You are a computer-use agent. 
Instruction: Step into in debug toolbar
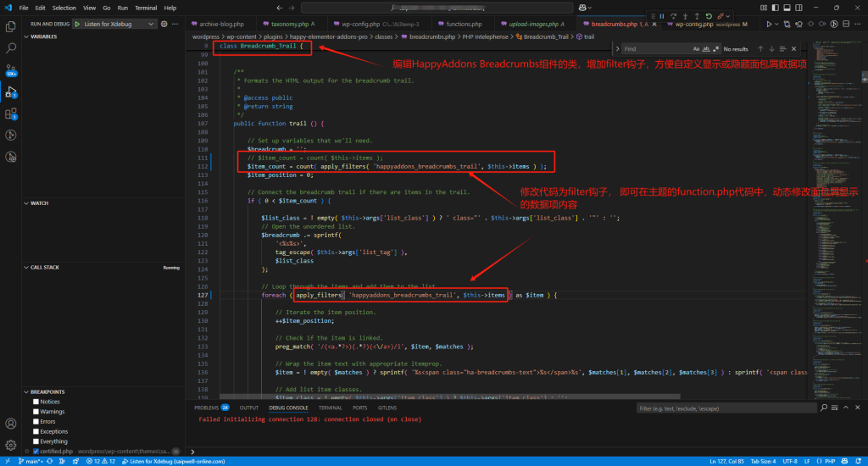(x=685, y=17)
